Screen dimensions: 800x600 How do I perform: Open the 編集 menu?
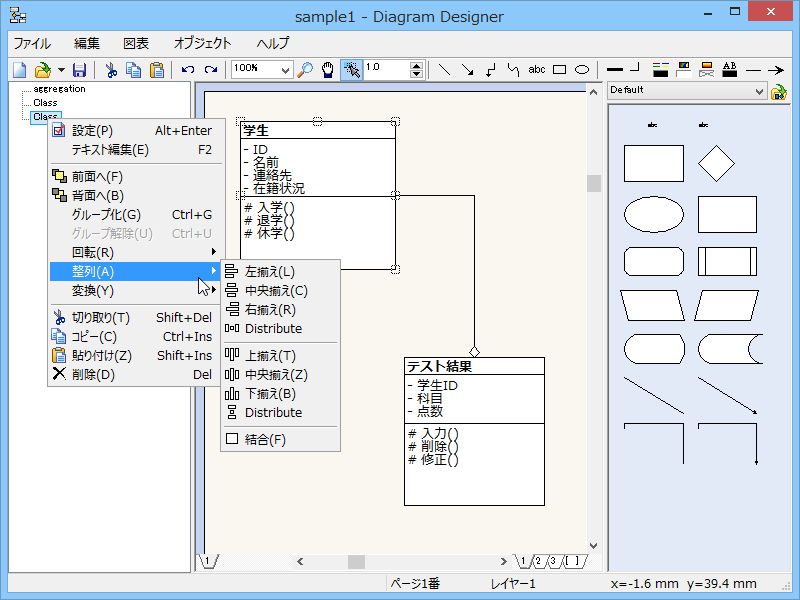[x=87, y=43]
